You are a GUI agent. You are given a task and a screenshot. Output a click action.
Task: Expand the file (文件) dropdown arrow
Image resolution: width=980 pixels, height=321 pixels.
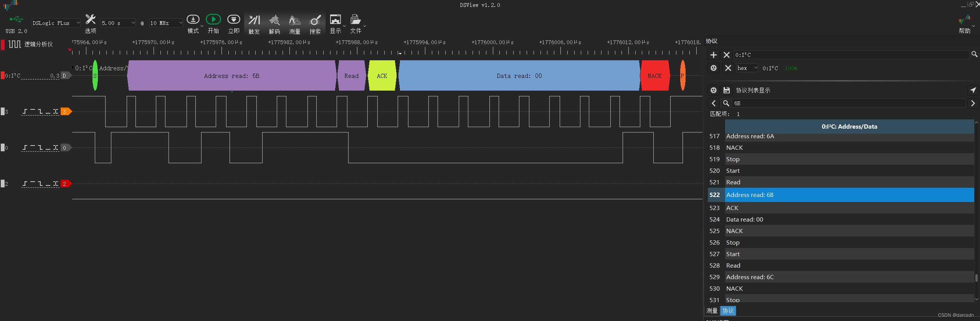(x=365, y=26)
